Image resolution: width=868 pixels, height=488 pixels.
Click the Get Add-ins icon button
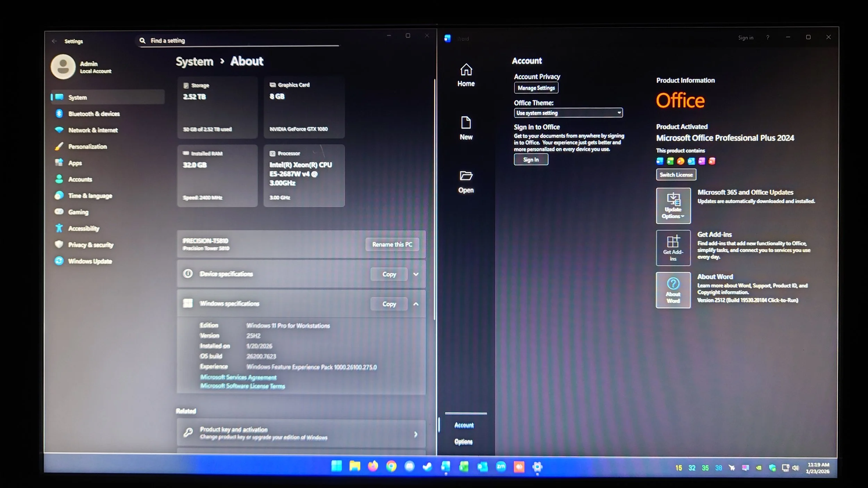pyautogui.click(x=673, y=248)
